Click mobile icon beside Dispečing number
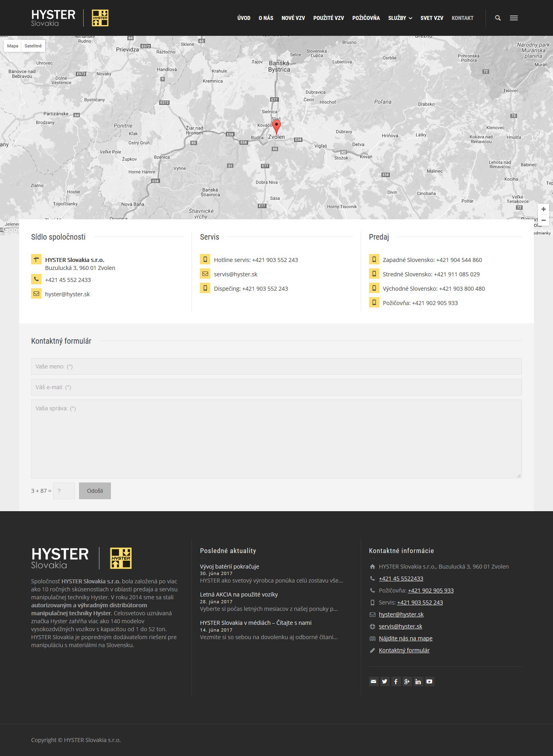The width and height of the screenshot is (553, 756). (205, 288)
